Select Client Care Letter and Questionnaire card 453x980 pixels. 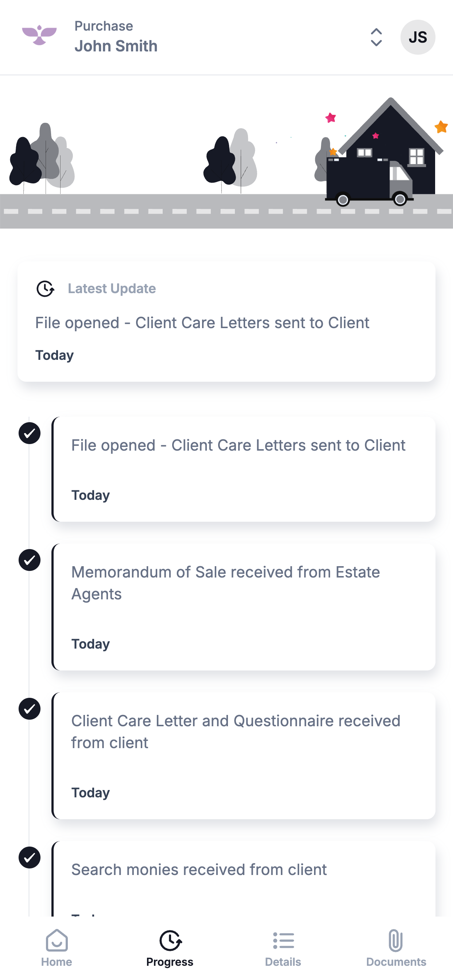[x=244, y=756]
